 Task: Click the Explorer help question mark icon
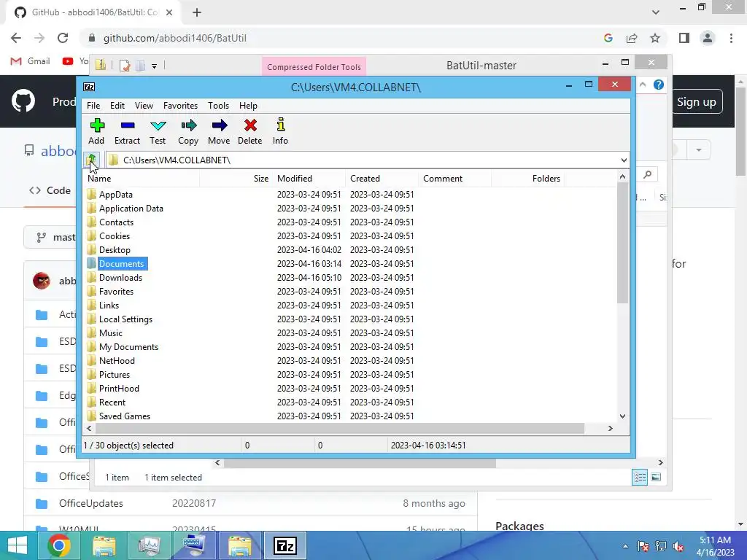pos(659,85)
